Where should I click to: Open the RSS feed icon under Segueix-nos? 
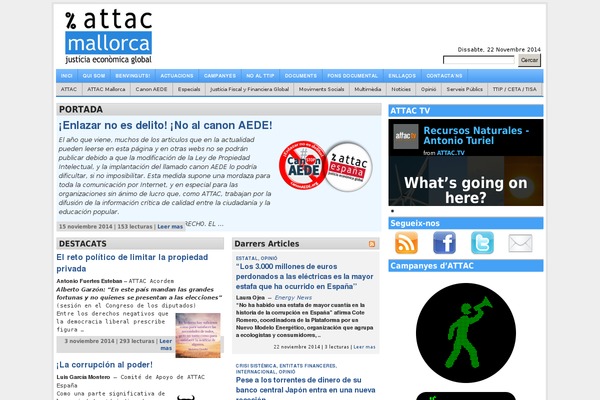406,243
